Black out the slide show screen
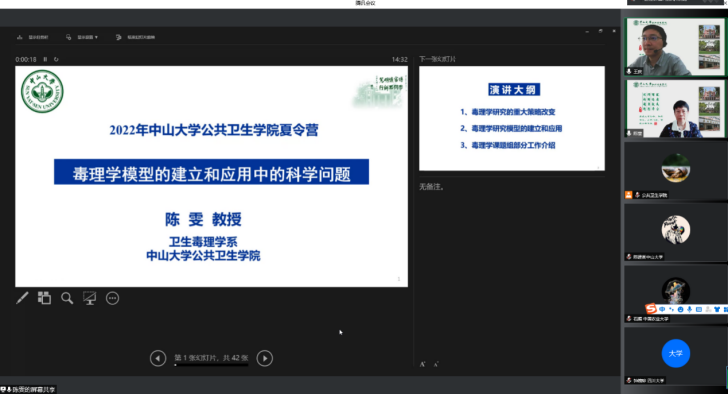Image resolution: width=728 pixels, height=394 pixels. (90, 298)
